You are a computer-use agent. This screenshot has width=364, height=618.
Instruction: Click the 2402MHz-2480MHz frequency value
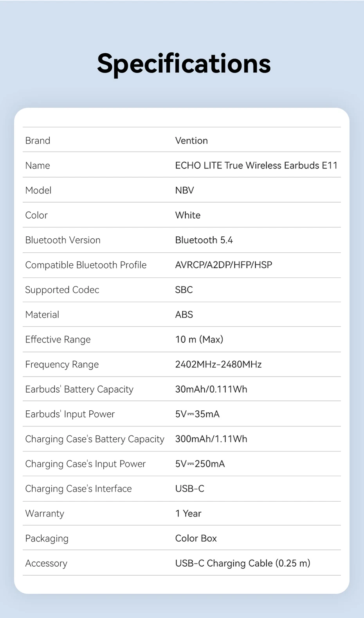coord(218,364)
